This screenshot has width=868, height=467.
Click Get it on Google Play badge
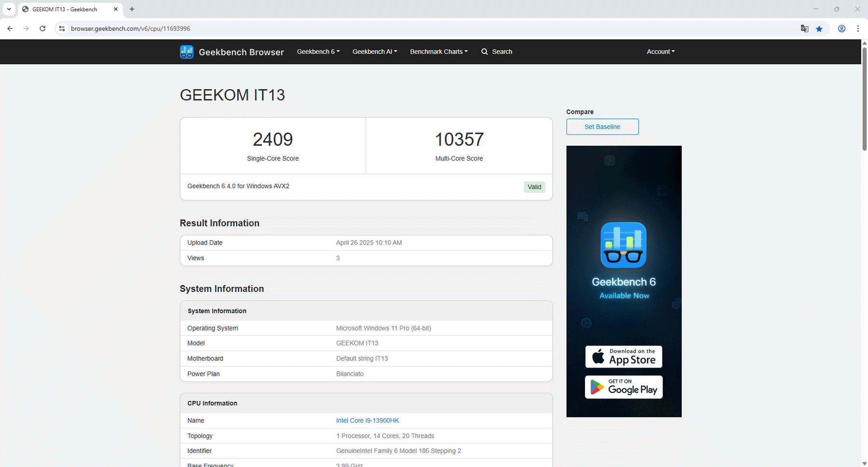point(624,387)
